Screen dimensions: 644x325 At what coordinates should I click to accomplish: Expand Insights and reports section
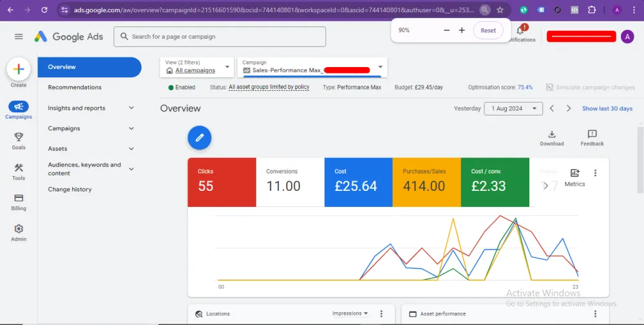[131, 108]
